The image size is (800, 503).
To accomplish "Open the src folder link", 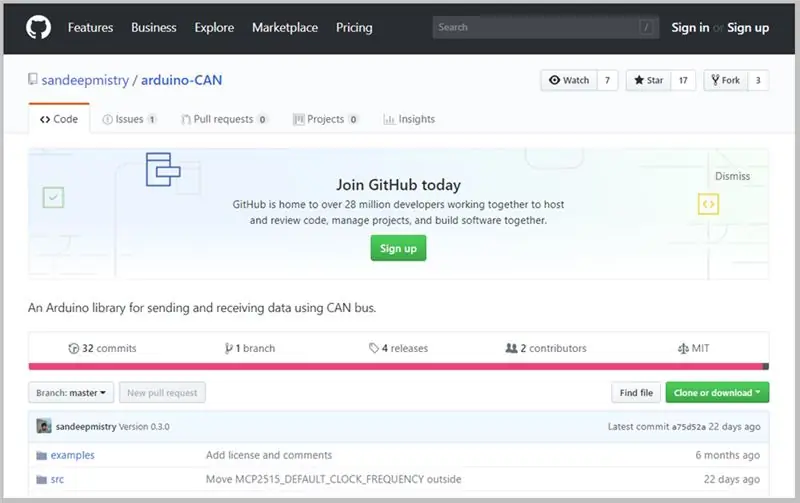I will point(57,480).
